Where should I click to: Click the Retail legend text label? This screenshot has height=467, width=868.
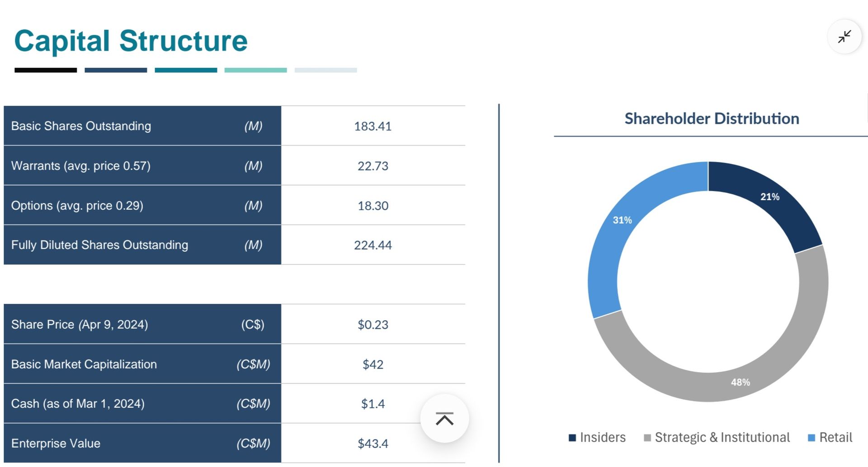(835, 438)
